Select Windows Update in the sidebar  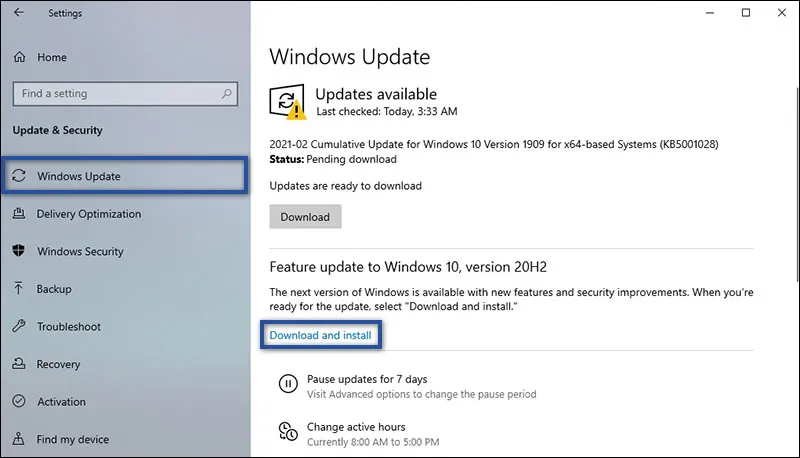click(x=124, y=175)
